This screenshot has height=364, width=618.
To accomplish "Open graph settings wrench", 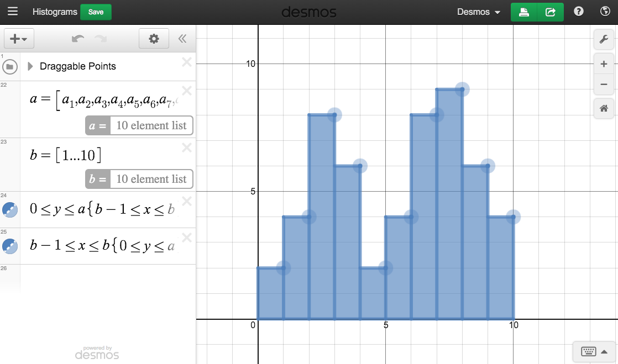I will point(604,39).
